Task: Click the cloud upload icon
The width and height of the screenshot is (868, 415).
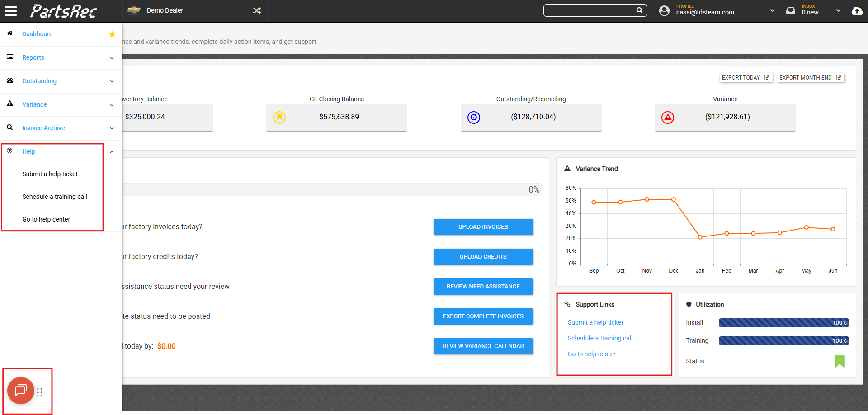Action: pyautogui.click(x=857, y=11)
